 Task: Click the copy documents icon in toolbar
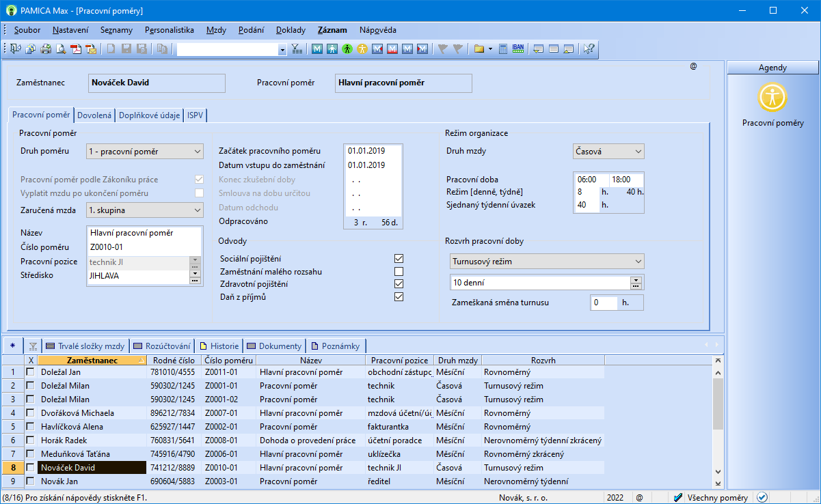162,49
